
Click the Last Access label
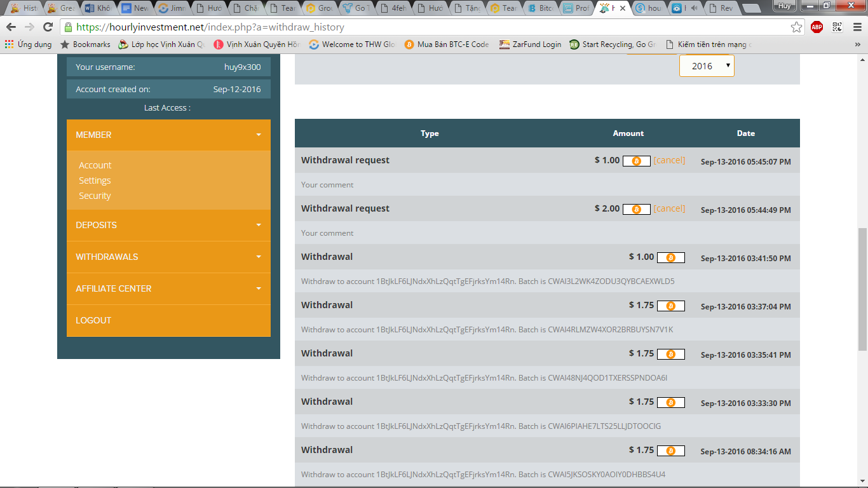point(167,108)
